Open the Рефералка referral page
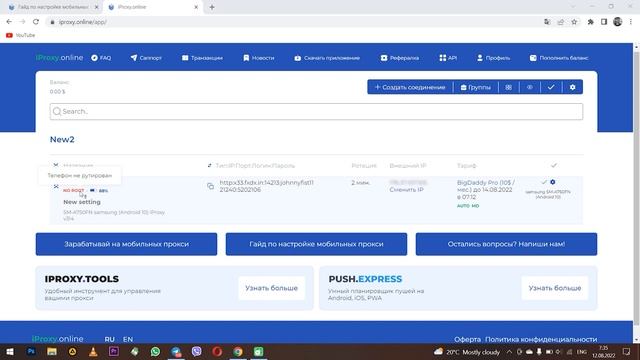 [x=400, y=58]
